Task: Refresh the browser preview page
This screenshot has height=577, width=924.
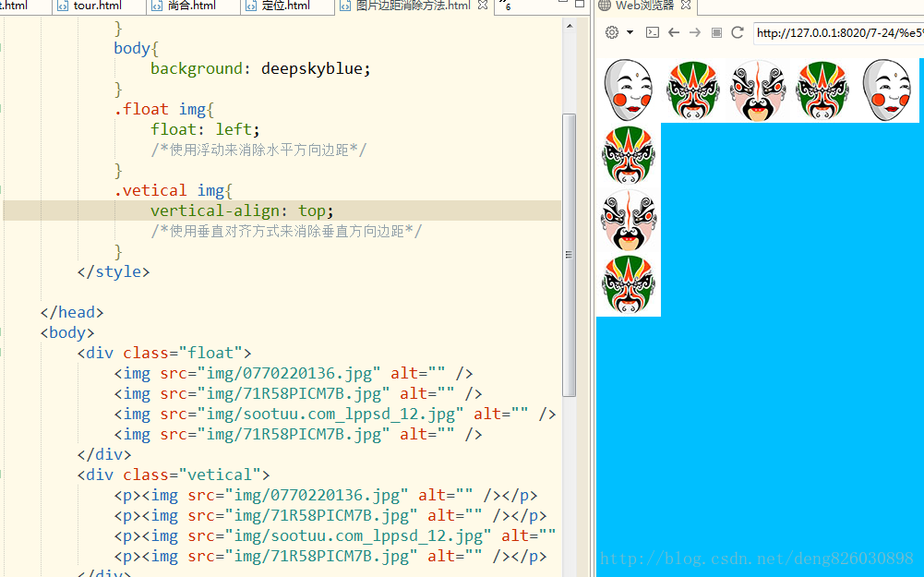Action: pos(738,32)
